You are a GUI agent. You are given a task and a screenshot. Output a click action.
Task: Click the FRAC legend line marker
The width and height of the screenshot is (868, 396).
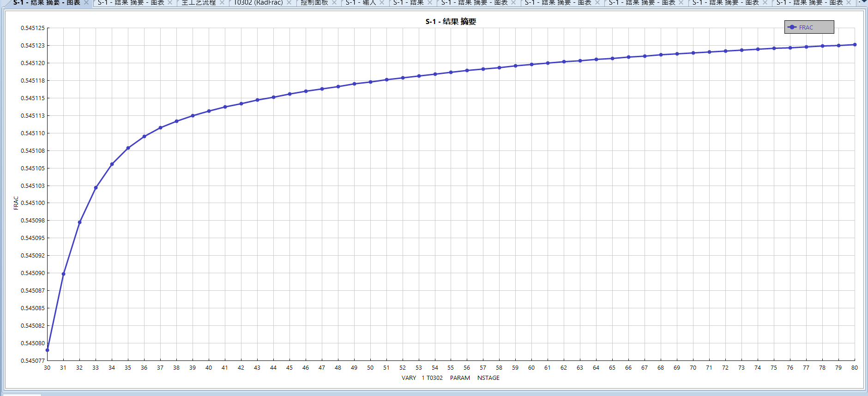[792, 27]
